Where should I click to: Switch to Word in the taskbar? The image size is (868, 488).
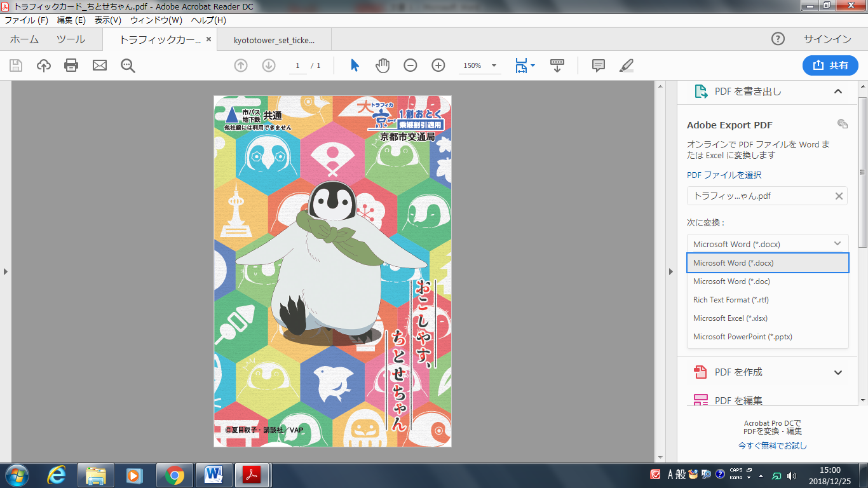point(214,475)
